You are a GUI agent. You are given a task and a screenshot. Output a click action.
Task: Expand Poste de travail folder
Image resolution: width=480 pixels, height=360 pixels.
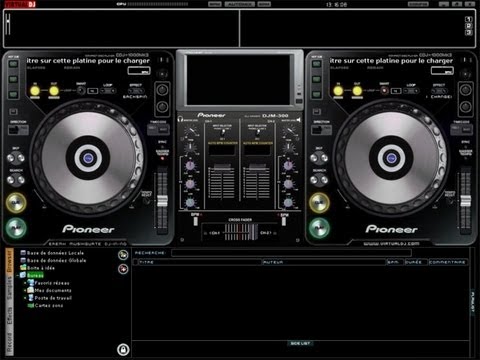pyautogui.click(x=25, y=298)
